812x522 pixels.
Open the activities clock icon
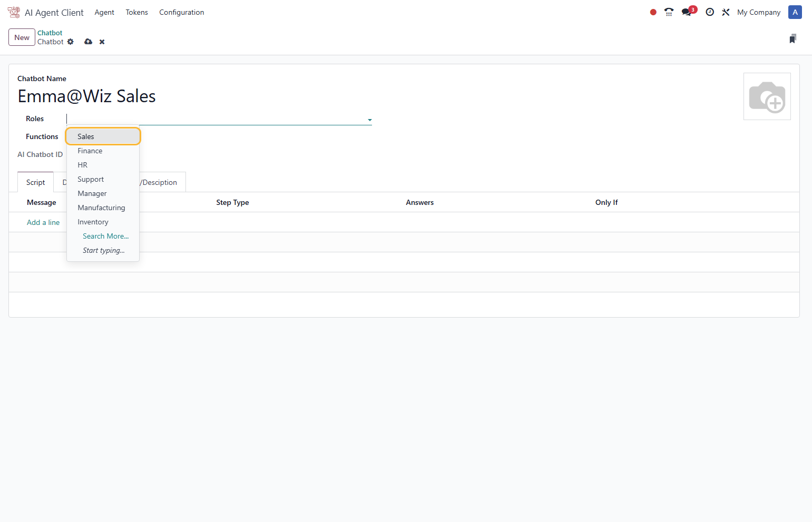click(x=710, y=12)
